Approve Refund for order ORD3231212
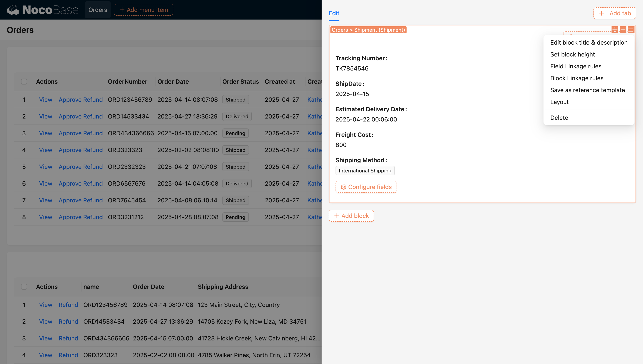This screenshot has width=643, height=364. pyautogui.click(x=81, y=217)
